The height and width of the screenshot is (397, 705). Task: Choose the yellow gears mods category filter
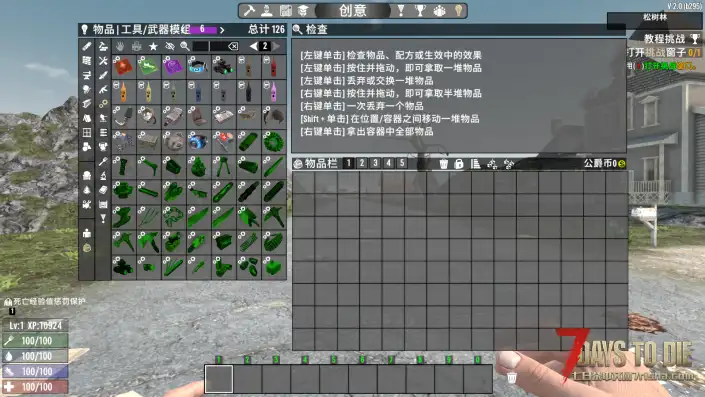pos(103,104)
